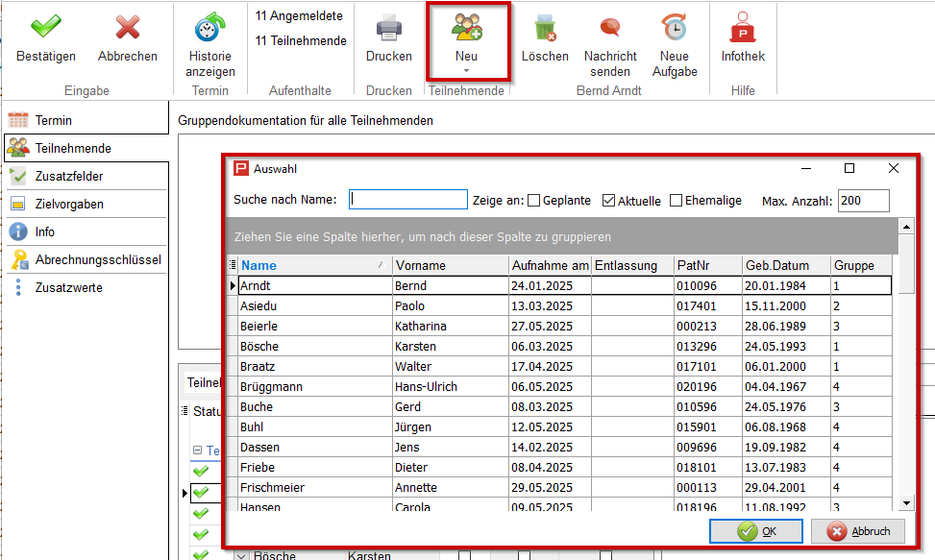935x560 pixels.
Task: Click the Bestätigen green checkmark icon
Action: [x=45, y=29]
